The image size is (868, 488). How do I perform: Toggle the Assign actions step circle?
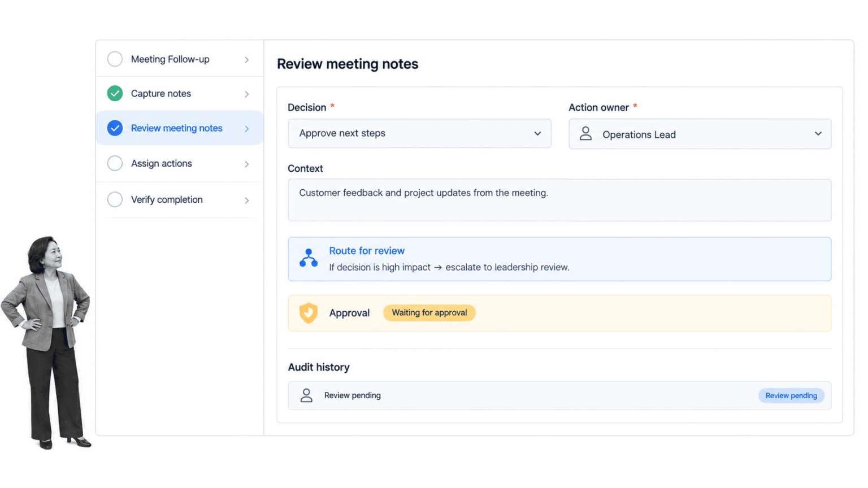(x=115, y=163)
